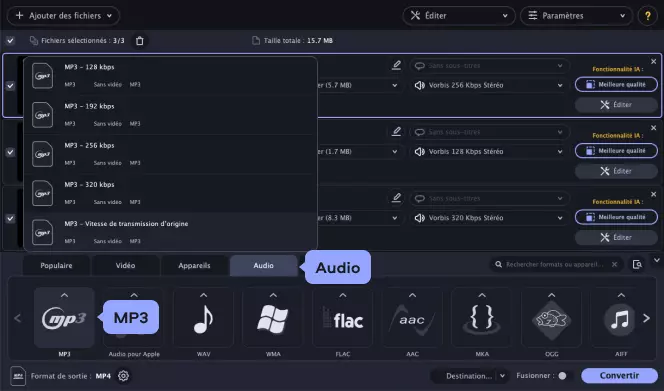The image size is (664, 391).
Task: Uncheck the second file's checkbox
Action: pos(10,152)
